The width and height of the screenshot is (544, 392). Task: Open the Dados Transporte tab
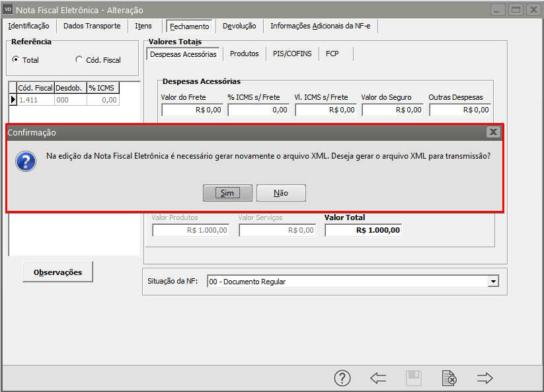(92, 26)
